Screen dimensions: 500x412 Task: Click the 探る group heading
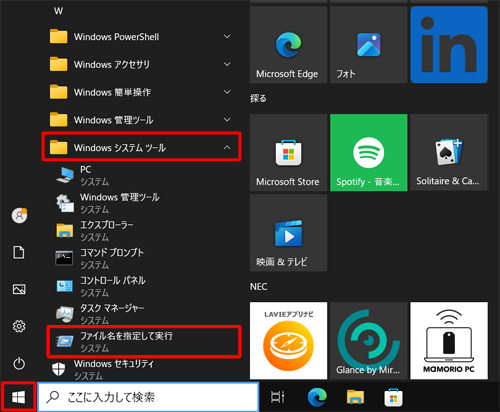coord(258,98)
